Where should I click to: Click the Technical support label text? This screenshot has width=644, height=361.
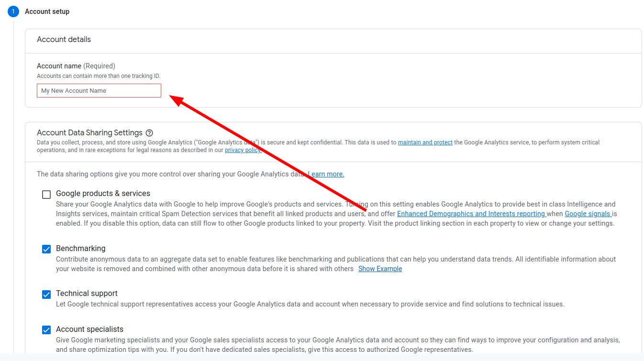[x=87, y=293]
